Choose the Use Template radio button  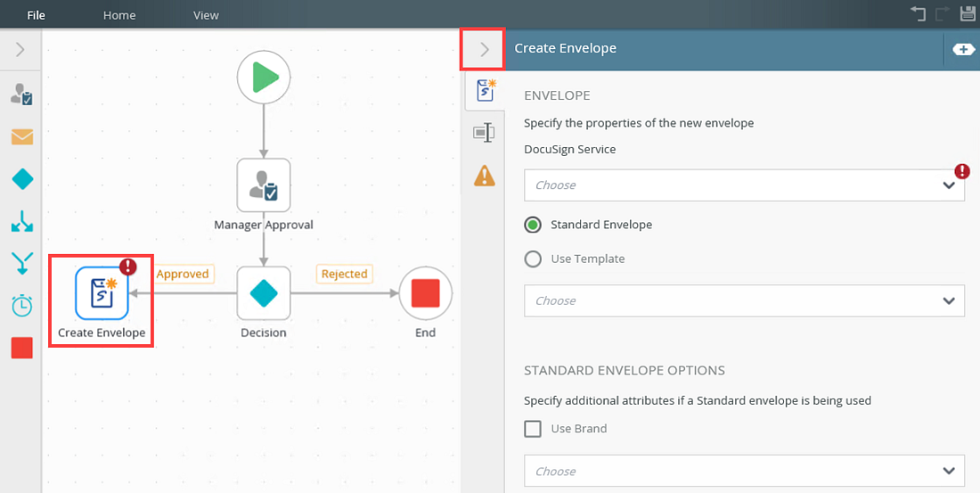pyautogui.click(x=534, y=259)
